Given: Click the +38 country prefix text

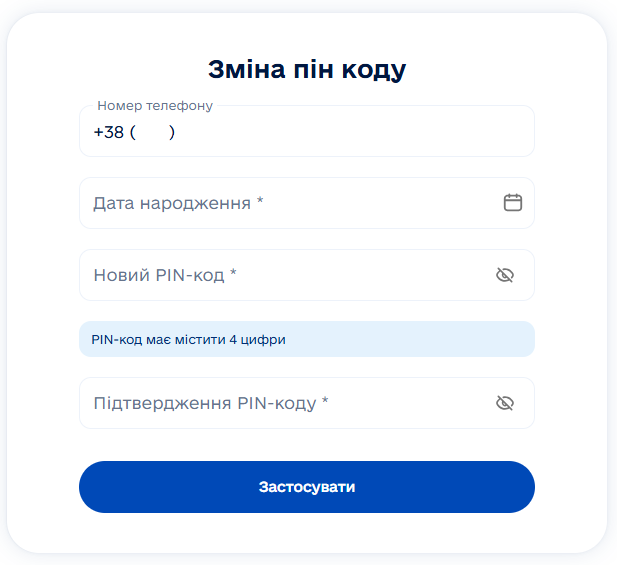Looking at the screenshot, I should click(109, 132).
